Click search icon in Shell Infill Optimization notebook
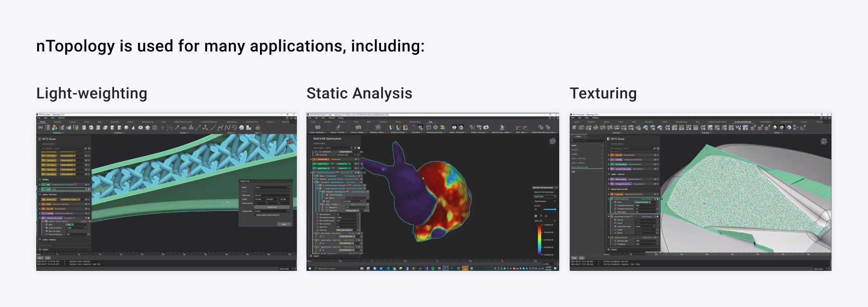Screen dimensions: 868x307 click(x=351, y=148)
